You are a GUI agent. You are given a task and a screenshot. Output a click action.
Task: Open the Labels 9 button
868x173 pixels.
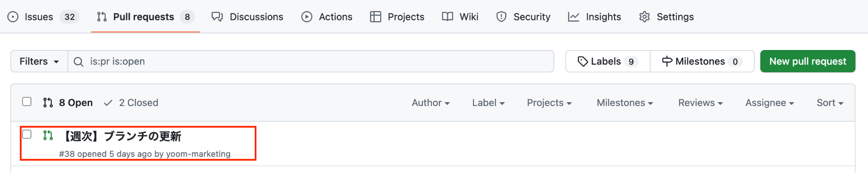coord(607,61)
